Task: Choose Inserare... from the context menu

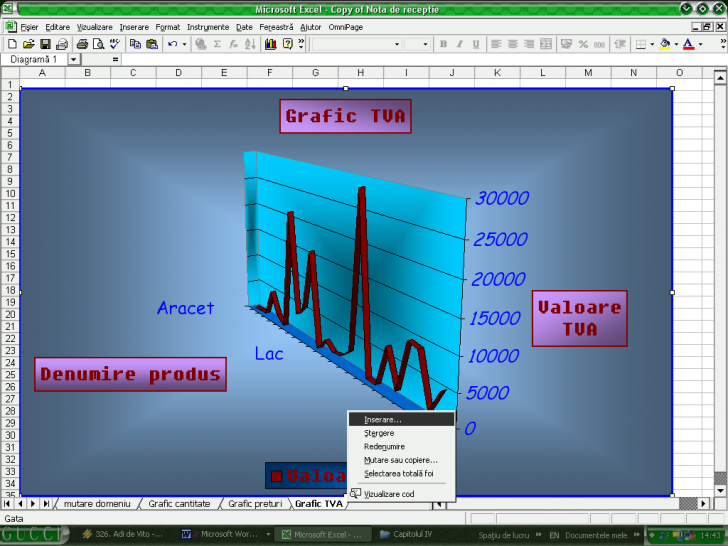Action: tap(384, 419)
